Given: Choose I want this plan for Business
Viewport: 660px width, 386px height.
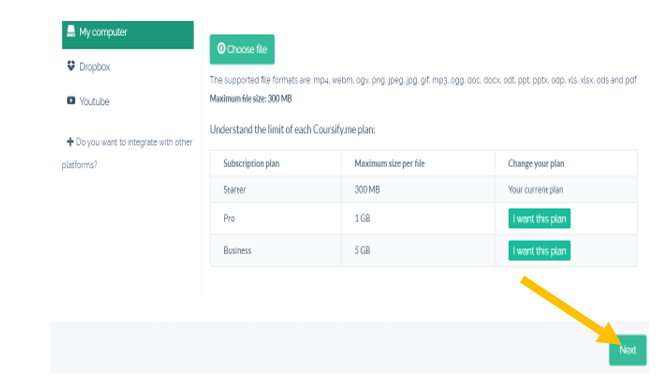Looking at the screenshot, I should pyautogui.click(x=539, y=250).
